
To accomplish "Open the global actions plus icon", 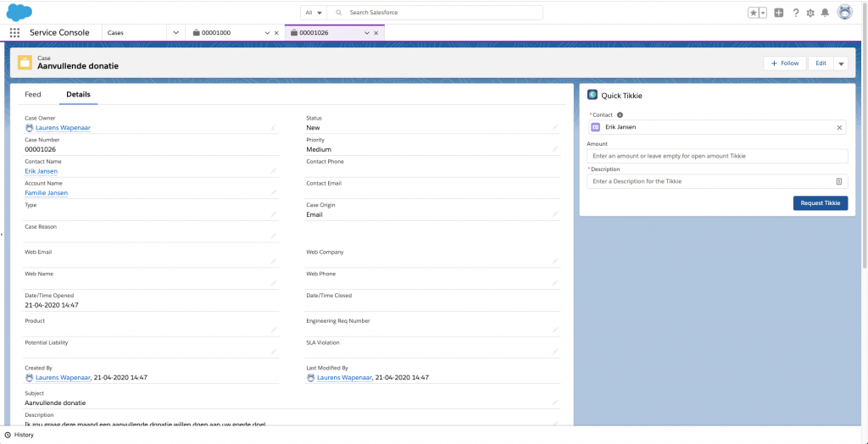I will [779, 13].
